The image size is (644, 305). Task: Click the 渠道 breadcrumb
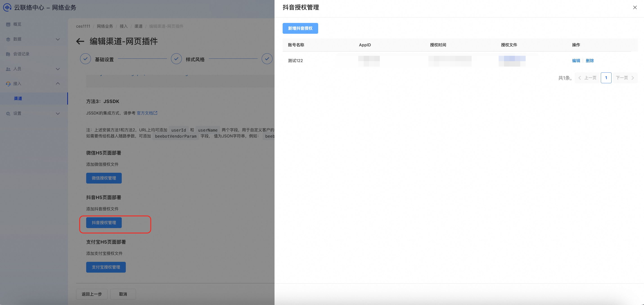(x=138, y=26)
